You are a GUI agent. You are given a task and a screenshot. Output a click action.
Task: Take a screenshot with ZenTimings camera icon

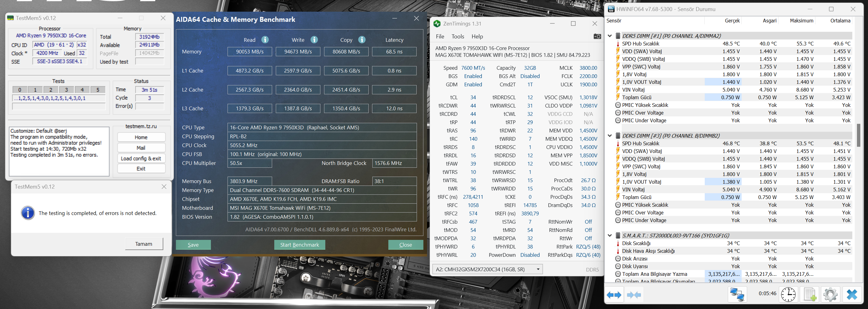coord(597,36)
